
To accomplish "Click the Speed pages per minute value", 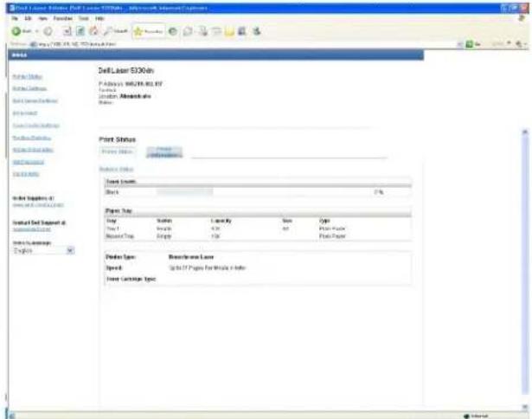I will point(207,268).
